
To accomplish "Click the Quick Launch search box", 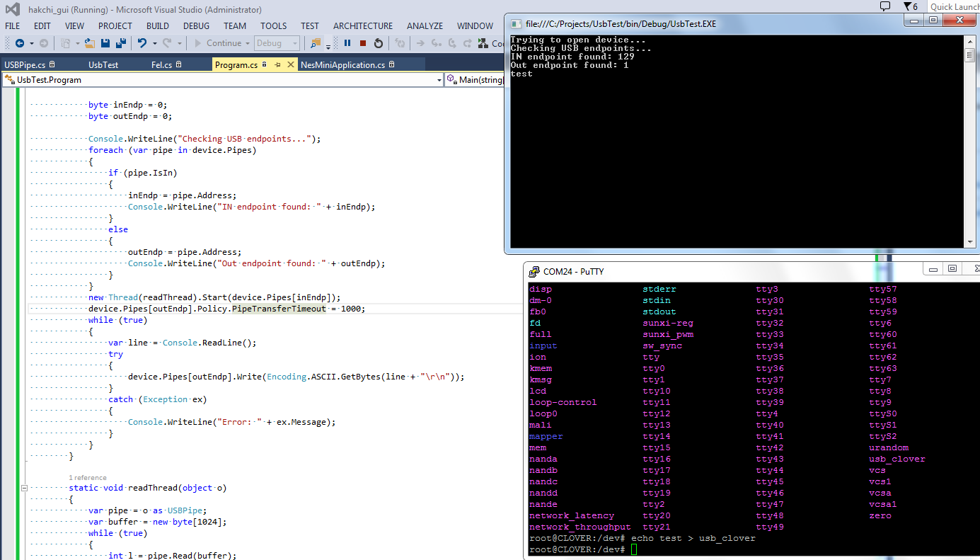I will coord(954,6).
